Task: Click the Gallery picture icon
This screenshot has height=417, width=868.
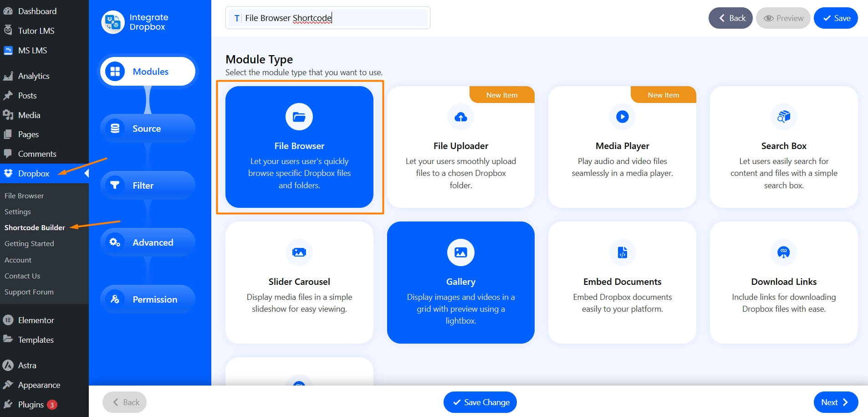Action: coord(461,252)
